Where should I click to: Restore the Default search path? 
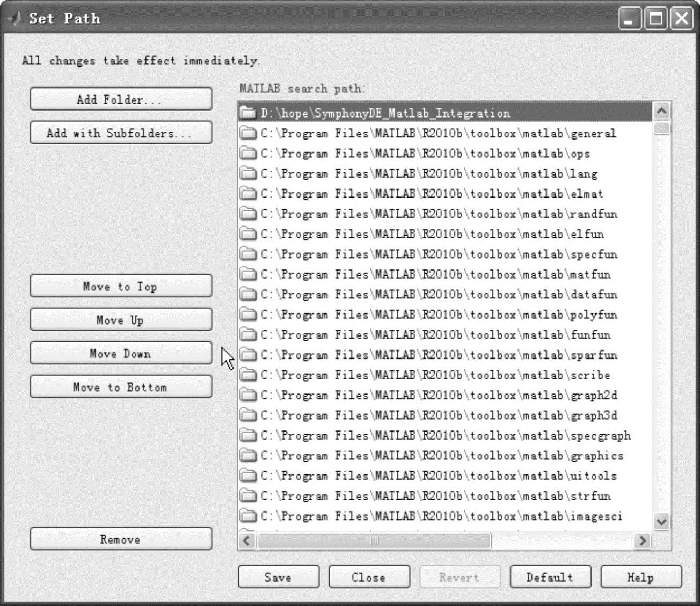pyautogui.click(x=550, y=577)
